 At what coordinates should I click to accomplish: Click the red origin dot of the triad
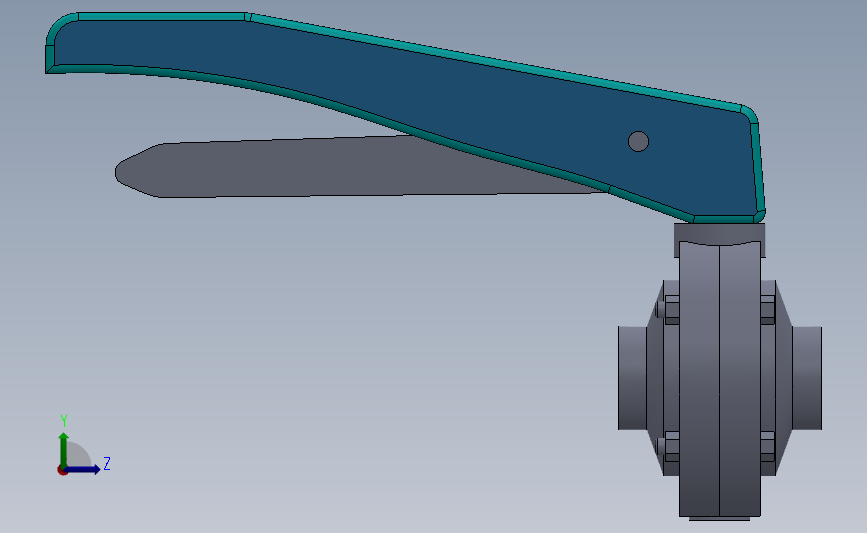pos(62,471)
